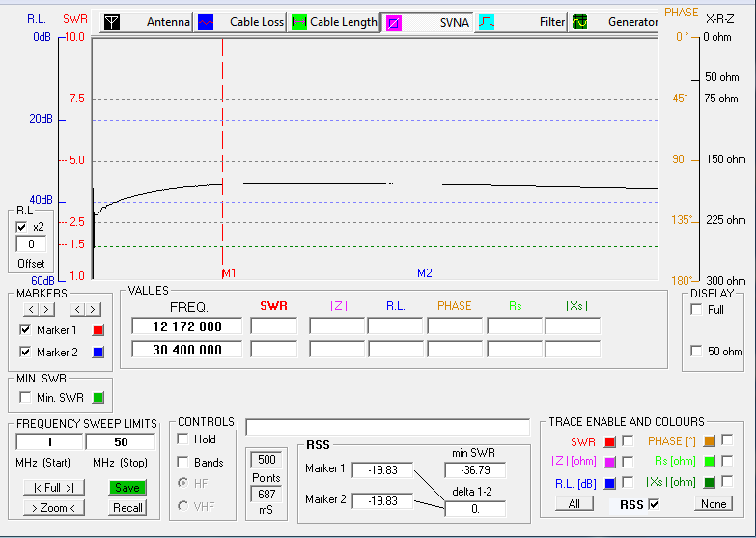
Task: Move Marker 1 left with arrow
Action: coord(32,309)
